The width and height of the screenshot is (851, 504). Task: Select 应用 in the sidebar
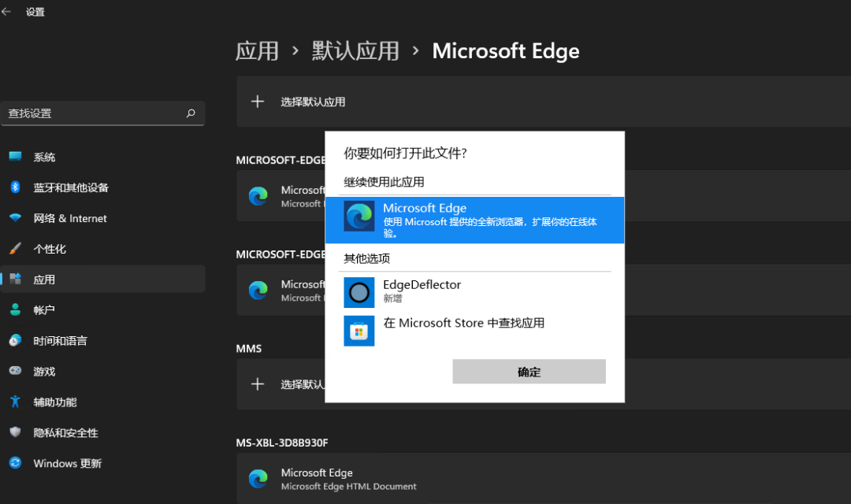click(x=102, y=279)
